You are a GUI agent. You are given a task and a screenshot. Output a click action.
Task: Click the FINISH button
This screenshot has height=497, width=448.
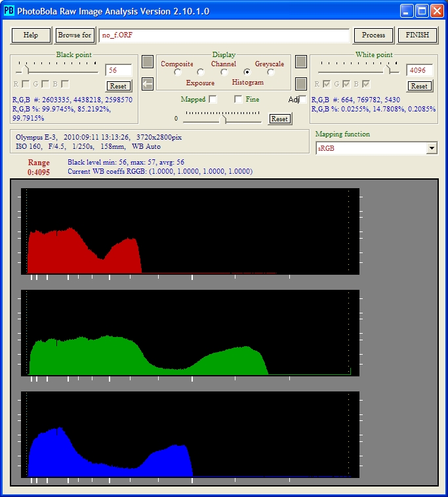coord(417,35)
